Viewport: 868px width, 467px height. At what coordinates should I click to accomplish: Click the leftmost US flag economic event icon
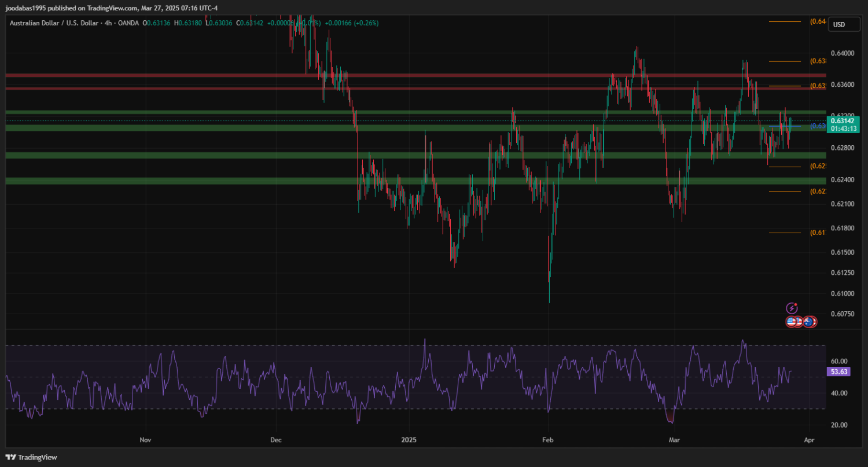791,322
